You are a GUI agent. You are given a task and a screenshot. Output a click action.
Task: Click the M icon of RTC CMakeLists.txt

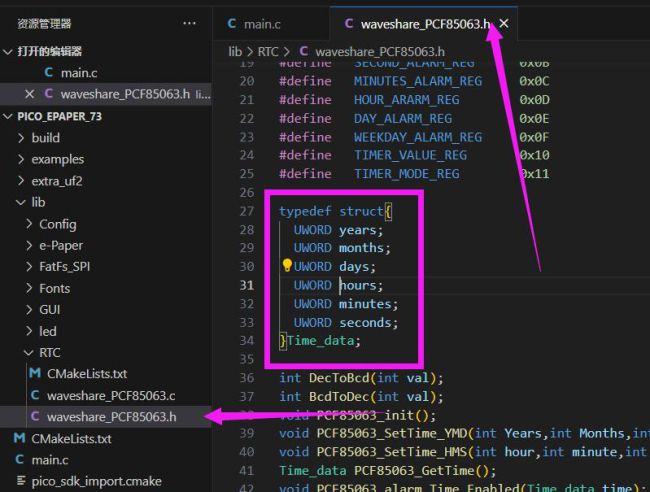[x=35, y=373]
